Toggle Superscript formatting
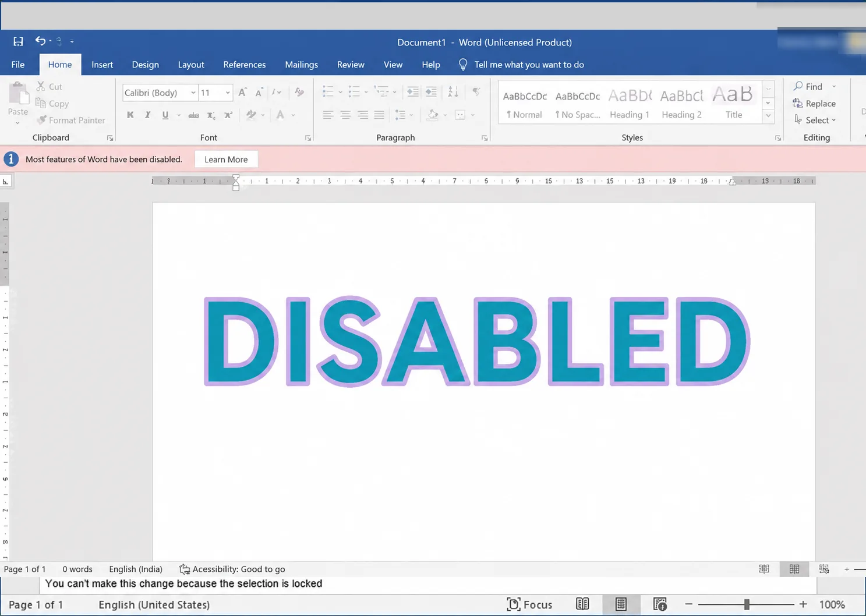This screenshot has width=866, height=616. (x=228, y=115)
